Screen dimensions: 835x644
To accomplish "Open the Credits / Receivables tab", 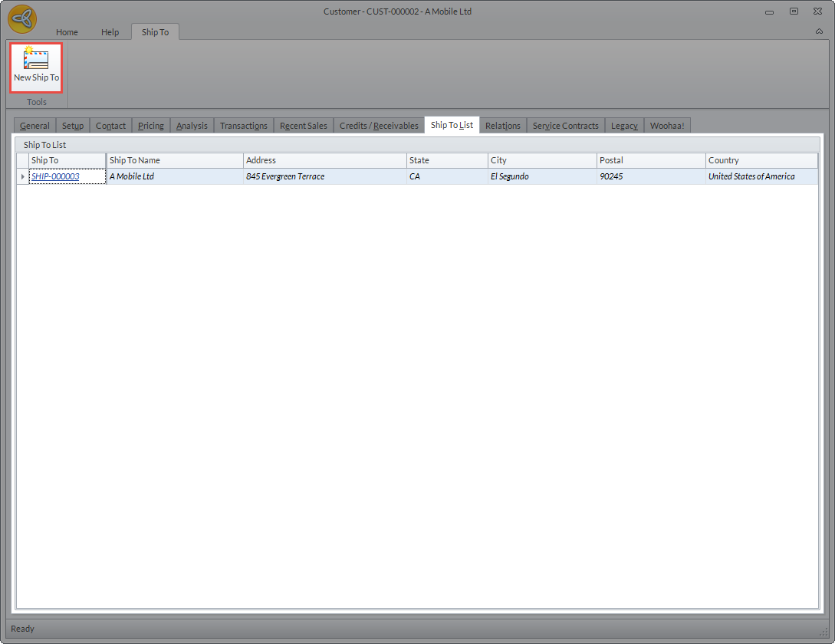I will tap(379, 126).
